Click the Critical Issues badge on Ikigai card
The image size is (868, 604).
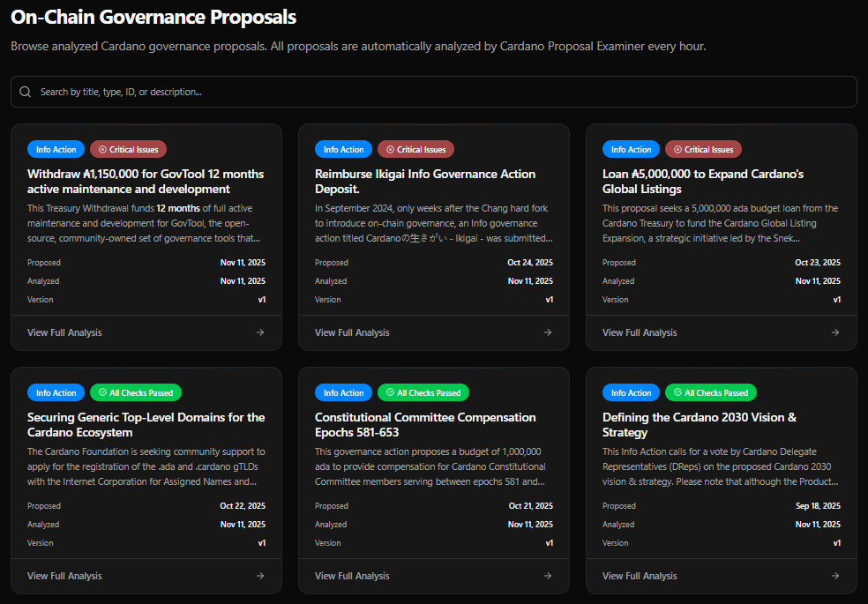(415, 149)
